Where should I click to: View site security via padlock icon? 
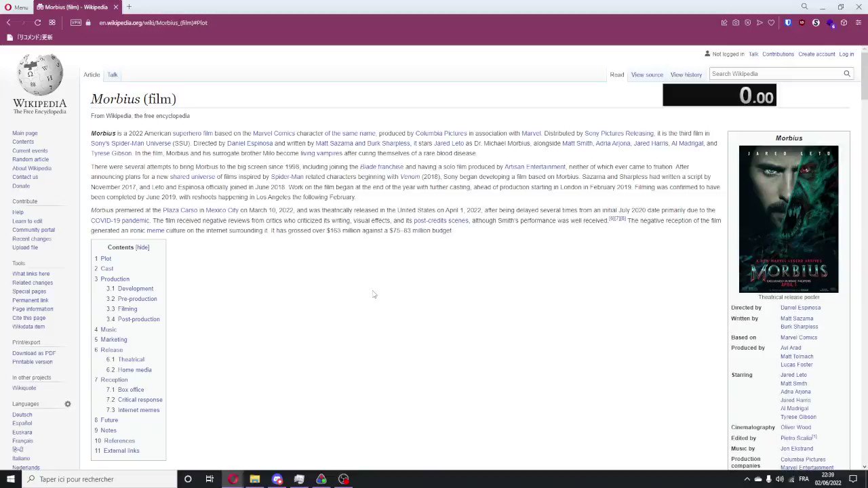point(88,22)
